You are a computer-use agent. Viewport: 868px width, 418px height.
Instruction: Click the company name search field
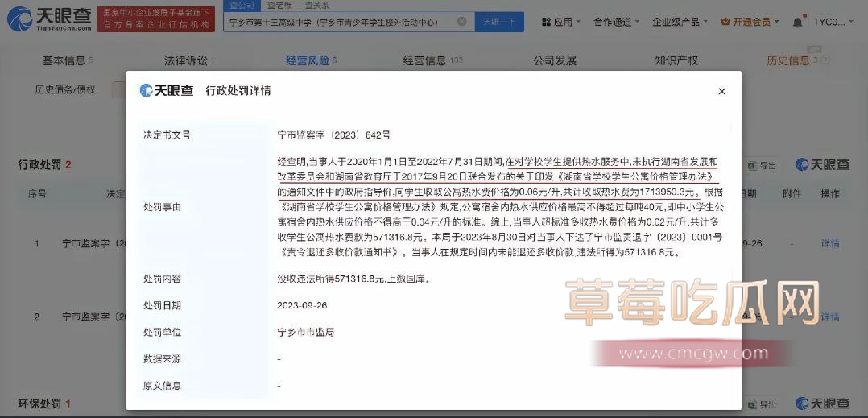pos(338,22)
